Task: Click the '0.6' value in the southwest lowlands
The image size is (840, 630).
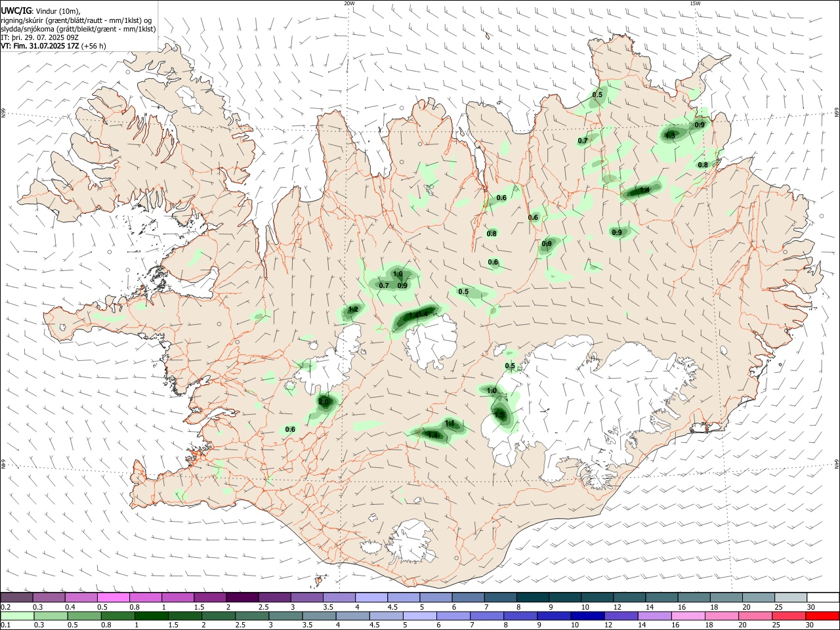Action: tap(291, 430)
